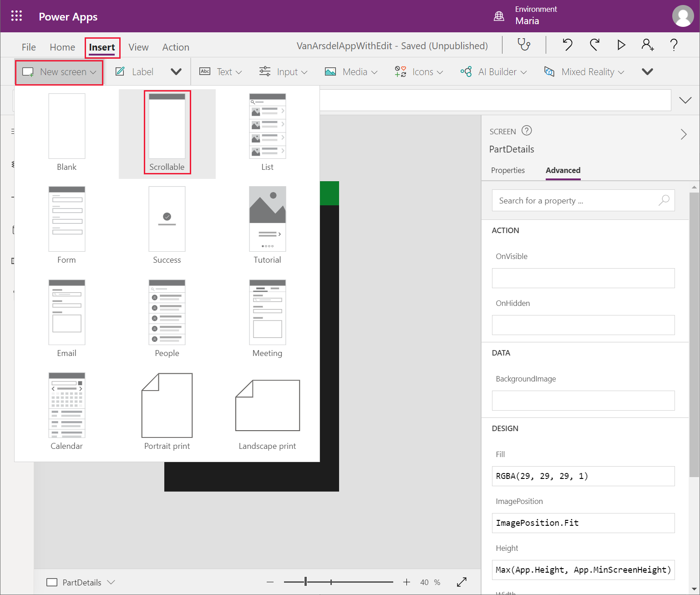Click the PartDetails screen name
Screen dimensions: 700x595
(512, 149)
